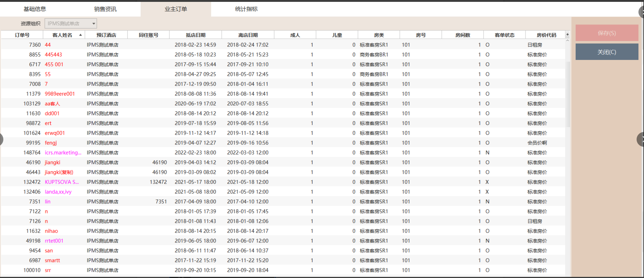
Task: Select guest name KUPTSOVA S...
Action: [62, 182]
